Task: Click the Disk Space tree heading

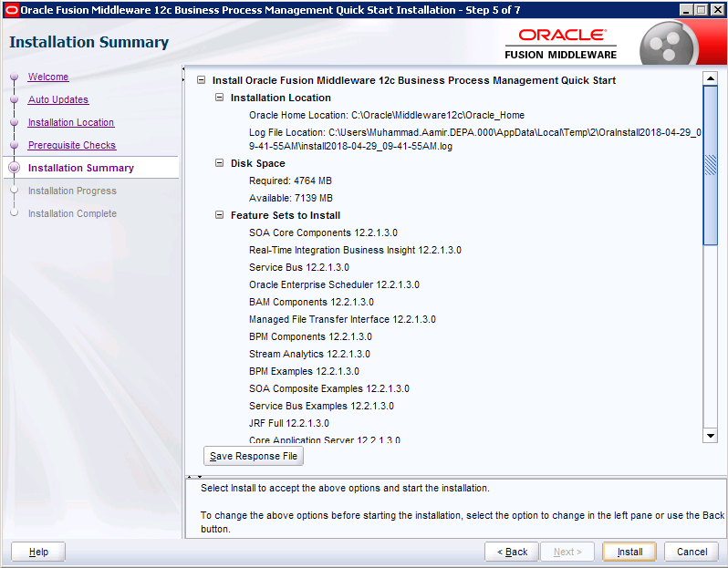Action: click(x=257, y=163)
